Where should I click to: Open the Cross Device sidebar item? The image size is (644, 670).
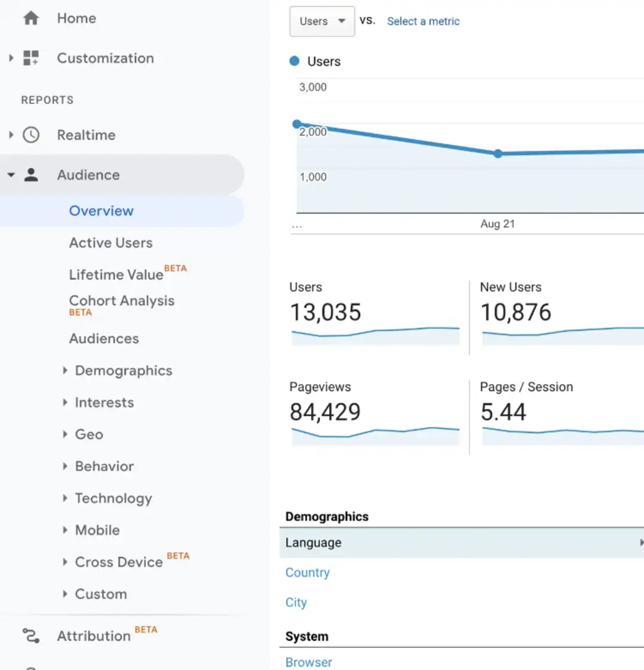point(119,562)
